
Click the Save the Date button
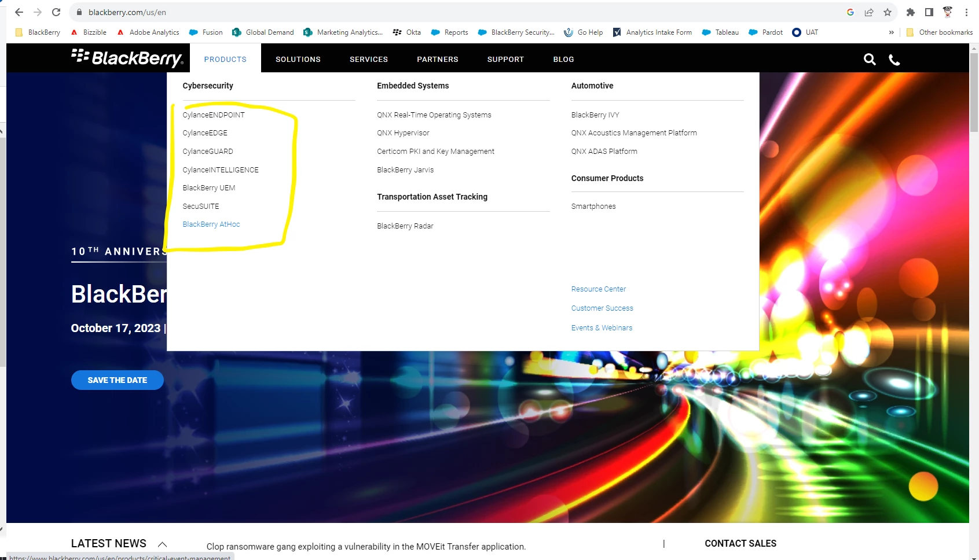coord(118,380)
